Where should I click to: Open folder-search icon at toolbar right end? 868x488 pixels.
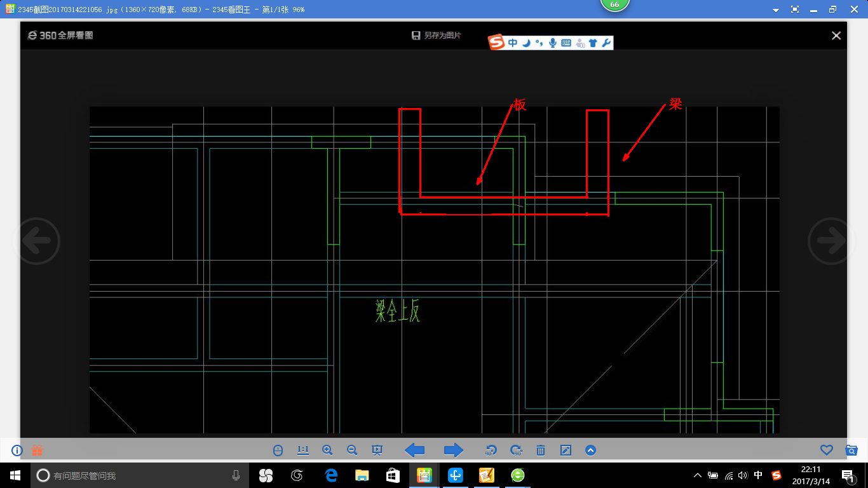tap(851, 450)
